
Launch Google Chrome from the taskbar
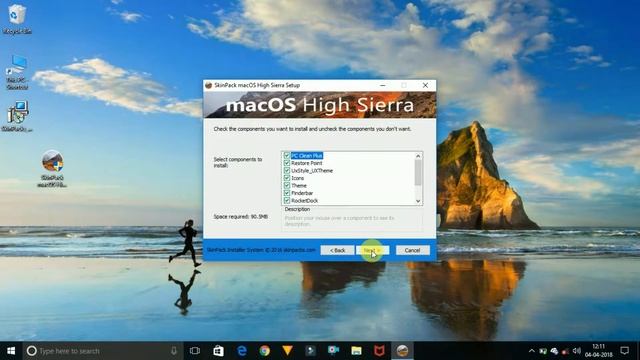click(264, 351)
